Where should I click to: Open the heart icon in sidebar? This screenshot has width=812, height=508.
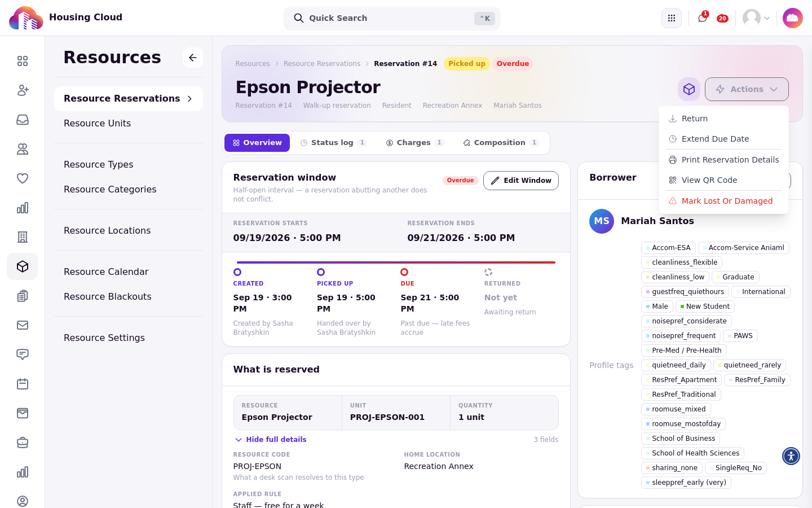(23, 178)
